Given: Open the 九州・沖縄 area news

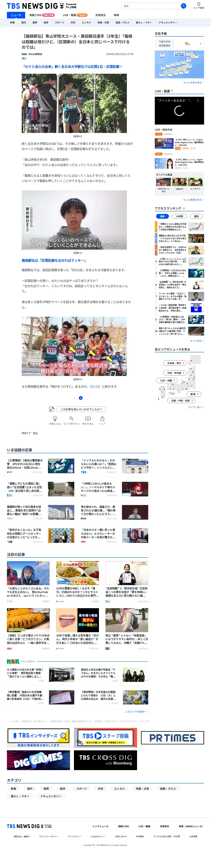Looking at the screenshot, I should 167,380.
